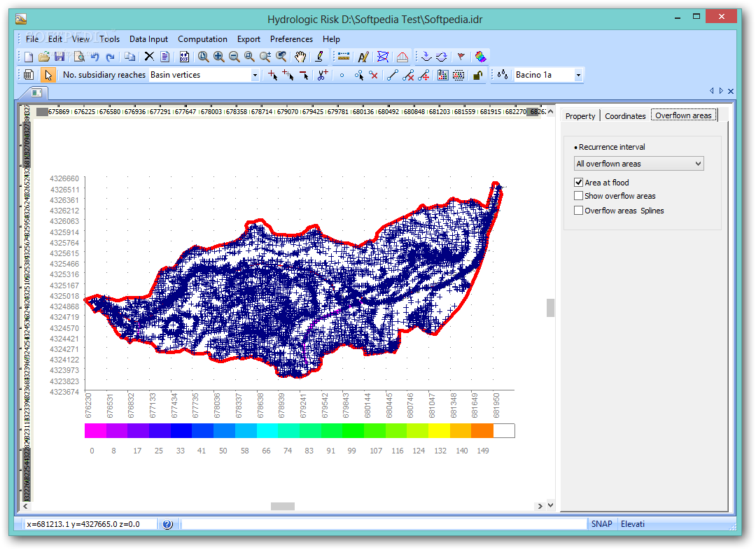Click the document tab above the drawing area

[36, 92]
